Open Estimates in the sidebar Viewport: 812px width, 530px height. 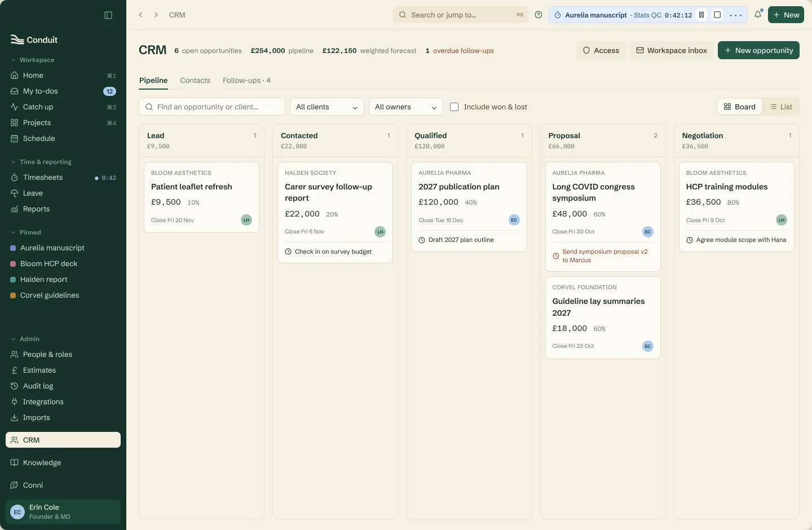click(63, 370)
